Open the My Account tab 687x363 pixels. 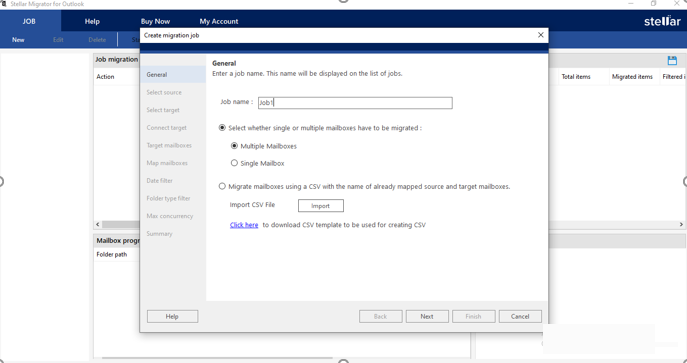(x=219, y=21)
